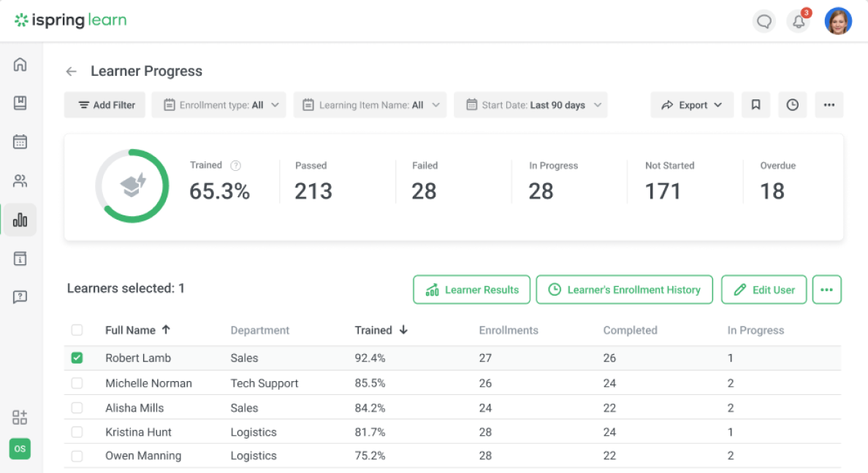Tick the select-all checkbox in header
This screenshot has width=868, height=473.
(x=77, y=331)
